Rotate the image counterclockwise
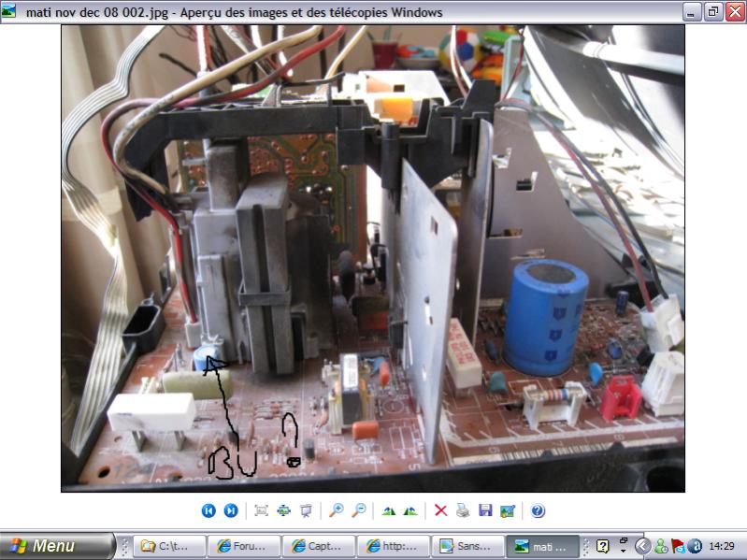The image size is (747, 560). coord(410,511)
